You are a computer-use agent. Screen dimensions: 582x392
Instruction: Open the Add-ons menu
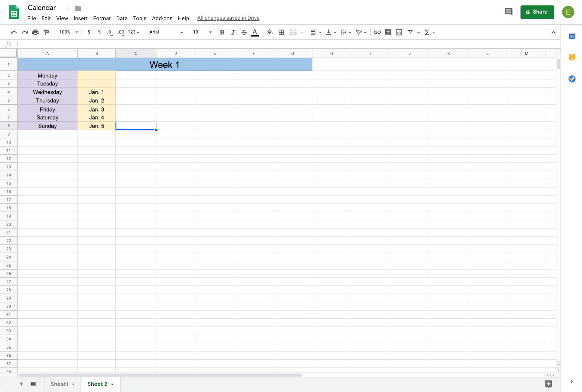162,18
